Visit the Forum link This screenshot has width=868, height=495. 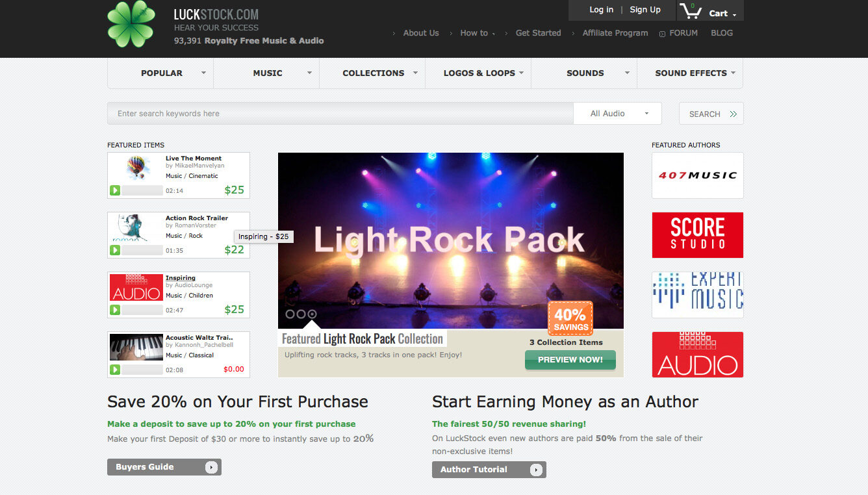(x=683, y=33)
